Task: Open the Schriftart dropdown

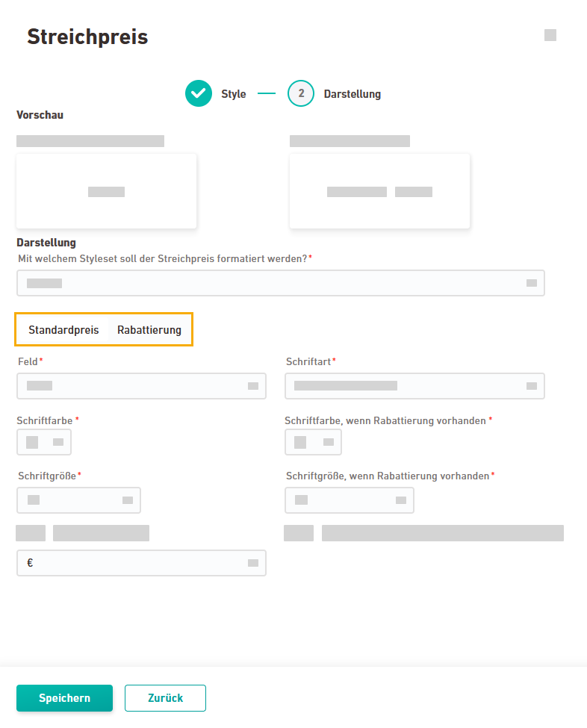Action: 532,386
